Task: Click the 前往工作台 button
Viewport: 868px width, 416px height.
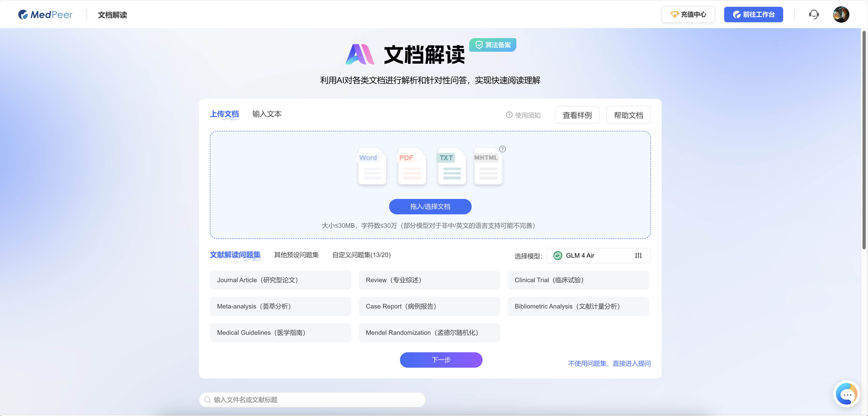Action: (753, 14)
